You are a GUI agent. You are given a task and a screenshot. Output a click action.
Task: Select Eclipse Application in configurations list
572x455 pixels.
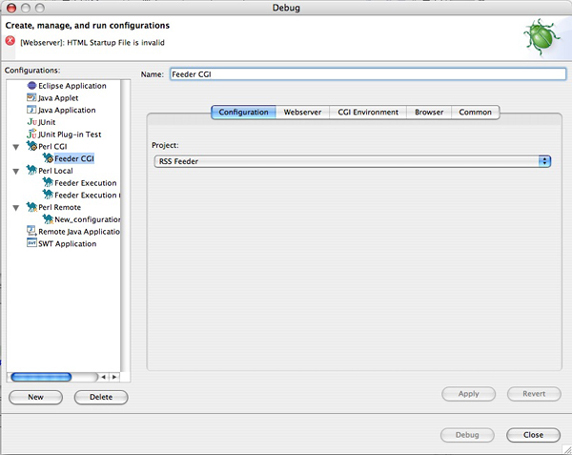(72, 86)
